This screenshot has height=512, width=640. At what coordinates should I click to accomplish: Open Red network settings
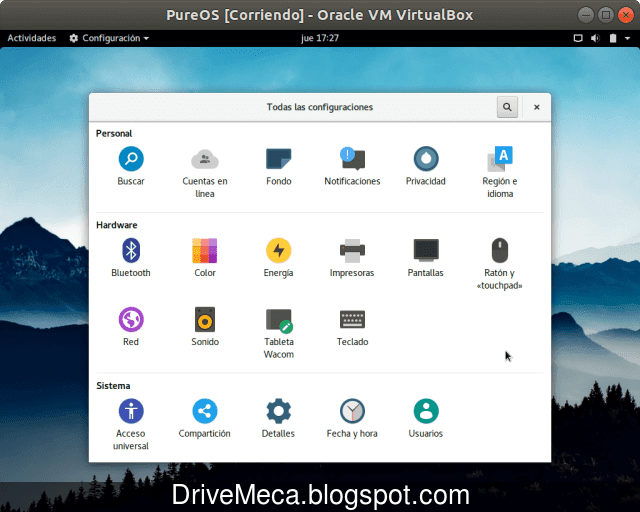[131, 327]
